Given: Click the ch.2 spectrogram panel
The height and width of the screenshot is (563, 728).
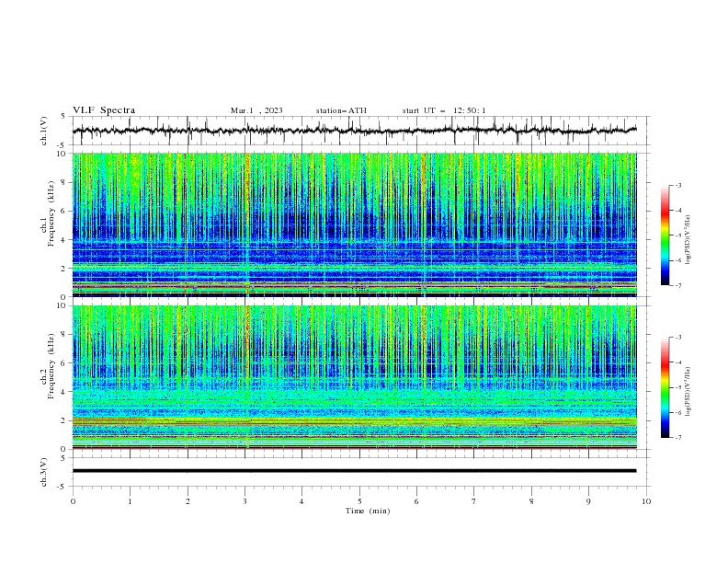Looking at the screenshot, I should point(354,377).
